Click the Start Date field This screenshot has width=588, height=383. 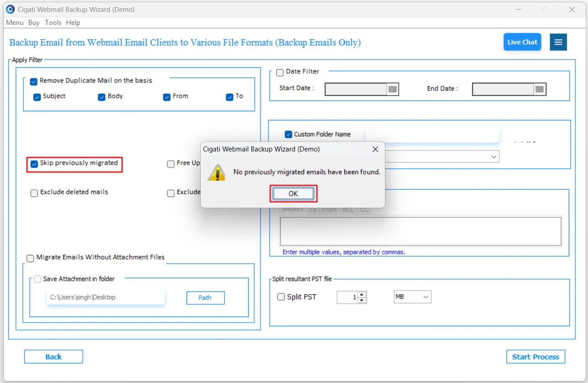[x=356, y=89]
